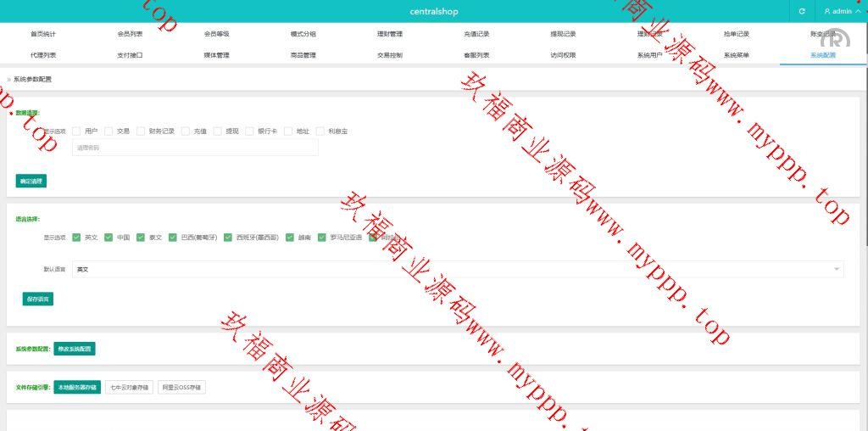Image resolution: width=868 pixels, height=431 pixels.
Task: Expand the admin account menu chevron
Action: coord(857,11)
